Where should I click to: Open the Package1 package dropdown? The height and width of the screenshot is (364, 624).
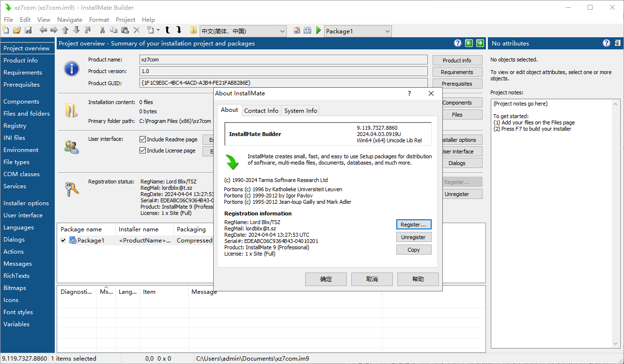[x=358, y=31]
